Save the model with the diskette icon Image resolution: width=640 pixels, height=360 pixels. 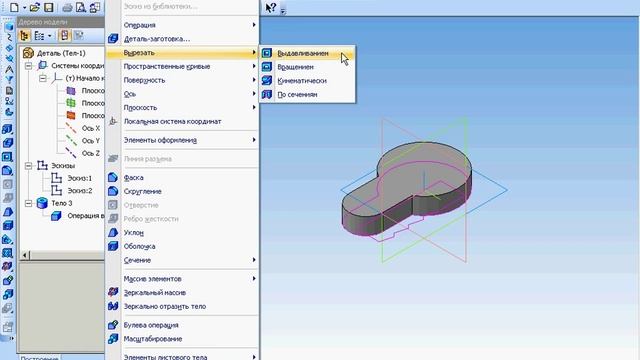pos(49,7)
